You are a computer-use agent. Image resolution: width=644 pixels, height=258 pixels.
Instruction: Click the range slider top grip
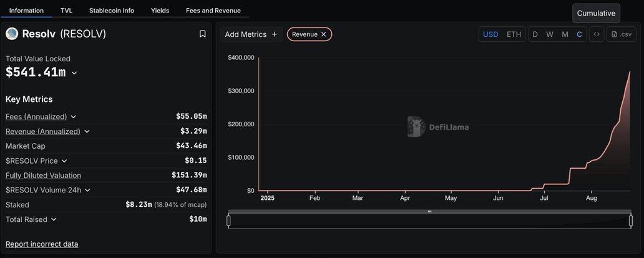pos(429,211)
